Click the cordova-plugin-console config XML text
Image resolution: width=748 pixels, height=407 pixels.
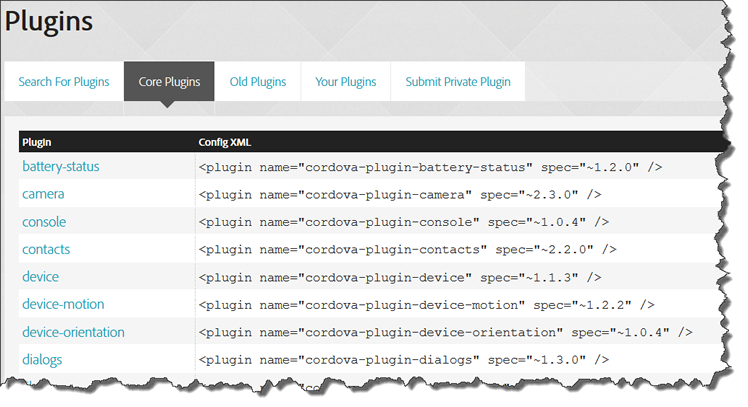point(404,222)
